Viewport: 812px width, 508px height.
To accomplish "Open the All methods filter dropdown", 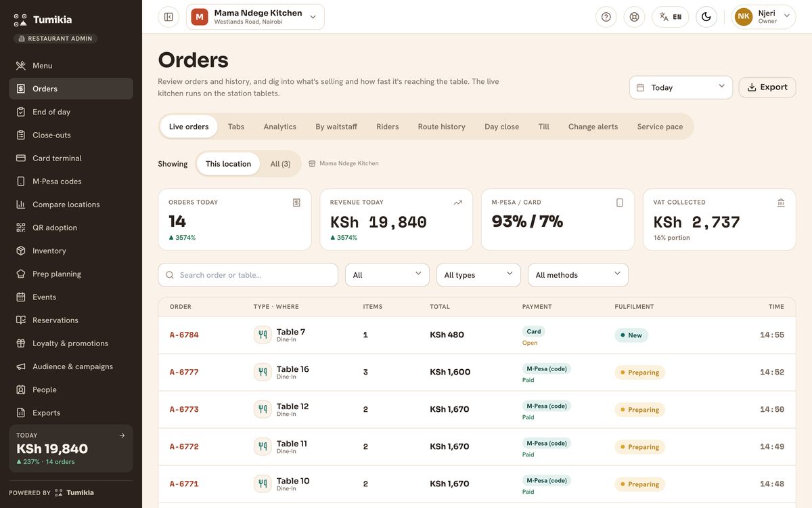I will click(x=578, y=275).
